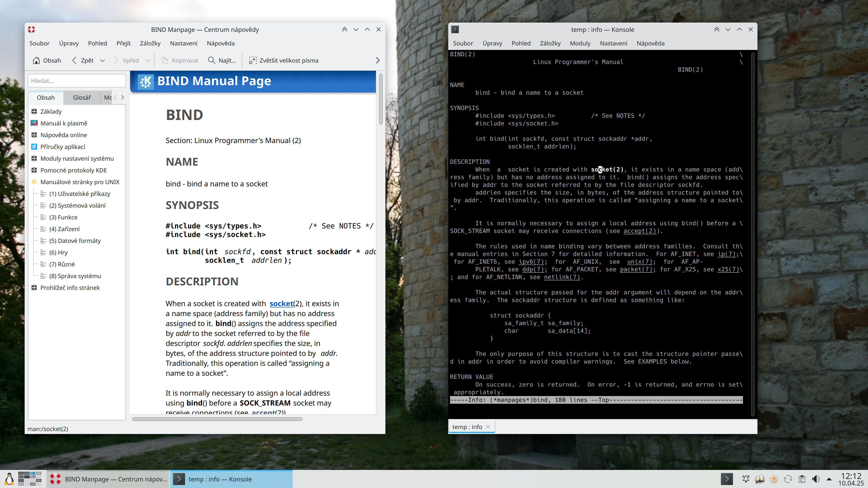Open clipboard tray icon

802,479
